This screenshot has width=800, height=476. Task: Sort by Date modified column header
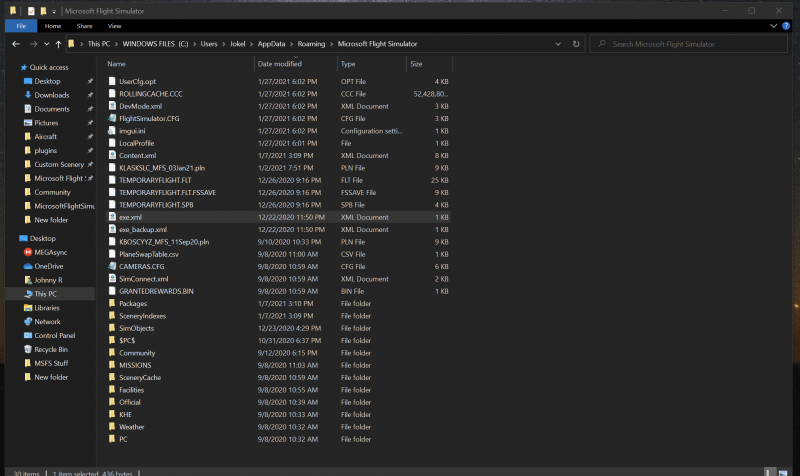click(x=280, y=64)
